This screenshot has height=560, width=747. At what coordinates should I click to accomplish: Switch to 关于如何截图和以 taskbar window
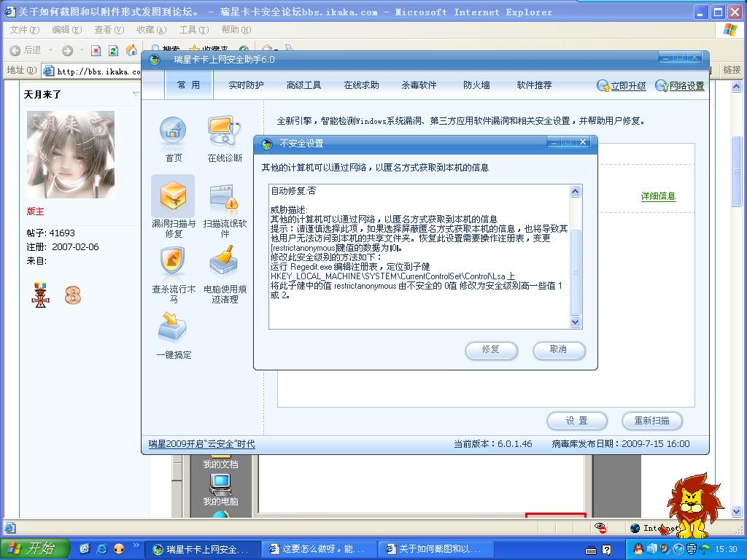pyautogui.click(x=435, y=550)
